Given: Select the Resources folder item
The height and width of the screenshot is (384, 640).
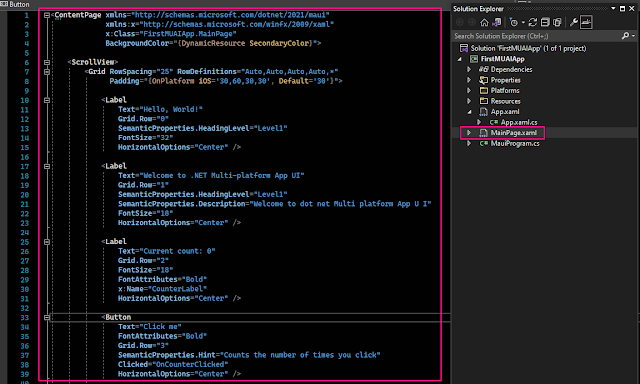Looking at the screenshot, I should [506, 101].
